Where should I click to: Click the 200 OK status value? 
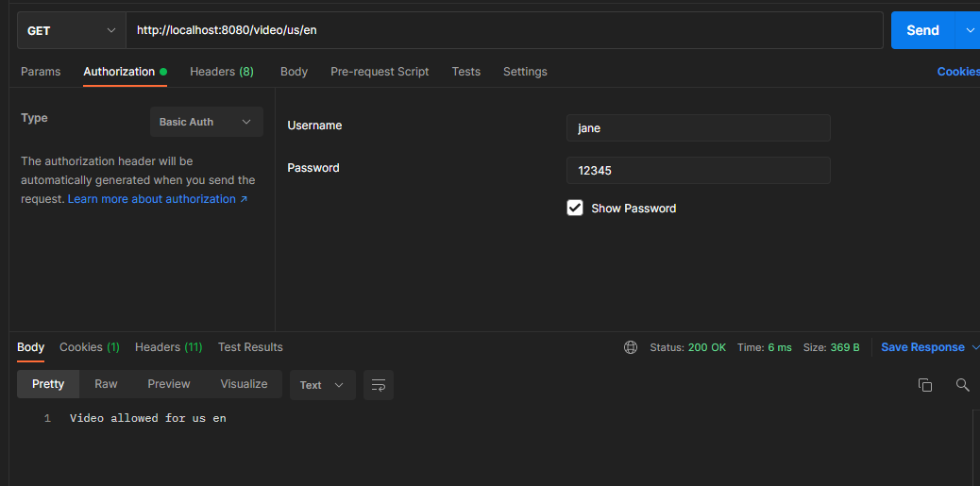(x=707, y=347)
